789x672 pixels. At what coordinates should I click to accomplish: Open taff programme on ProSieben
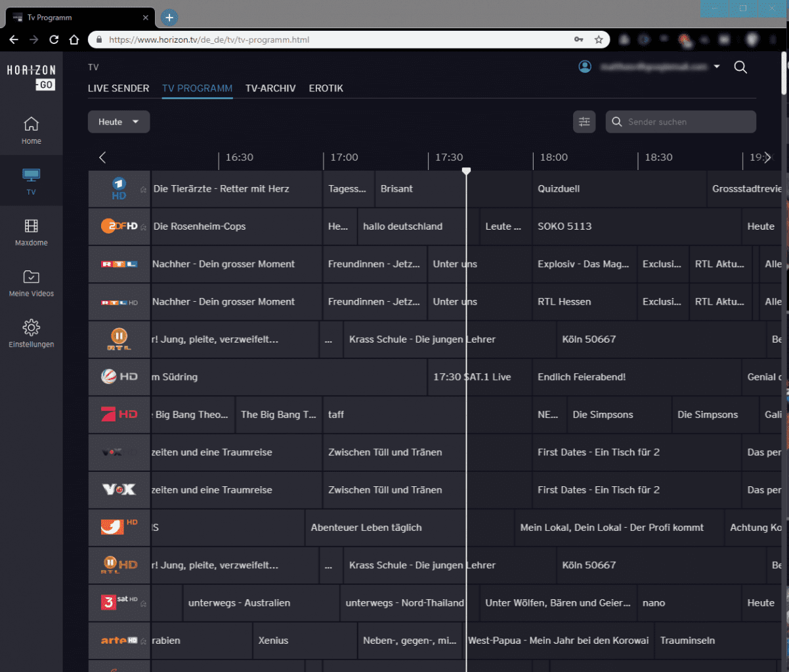coord(427,414)
